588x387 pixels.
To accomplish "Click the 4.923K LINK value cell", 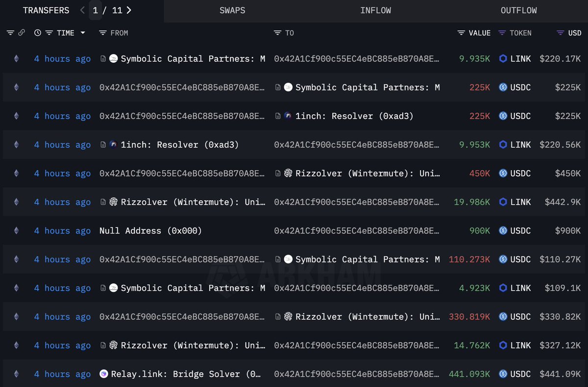I will tap(474, 288).
